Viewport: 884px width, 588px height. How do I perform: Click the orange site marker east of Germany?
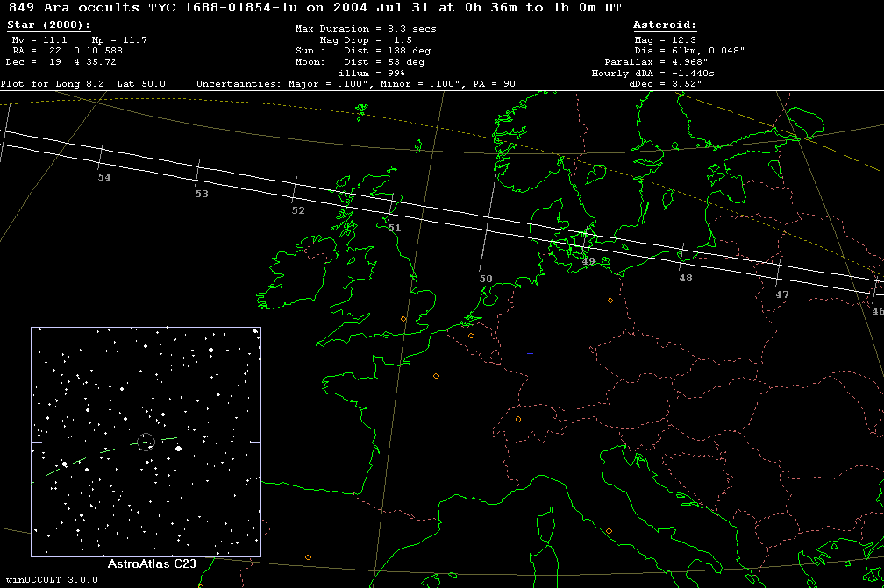pos(610,301)
